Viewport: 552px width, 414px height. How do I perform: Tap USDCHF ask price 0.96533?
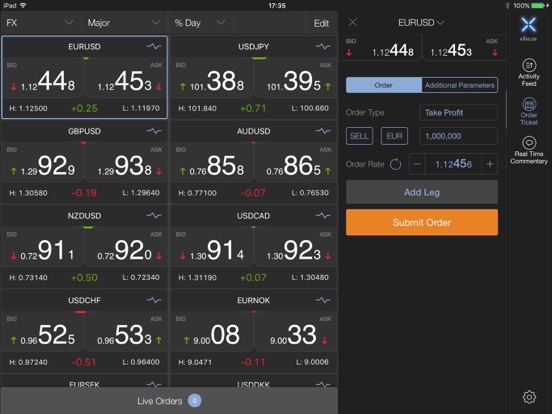(126, 332)
